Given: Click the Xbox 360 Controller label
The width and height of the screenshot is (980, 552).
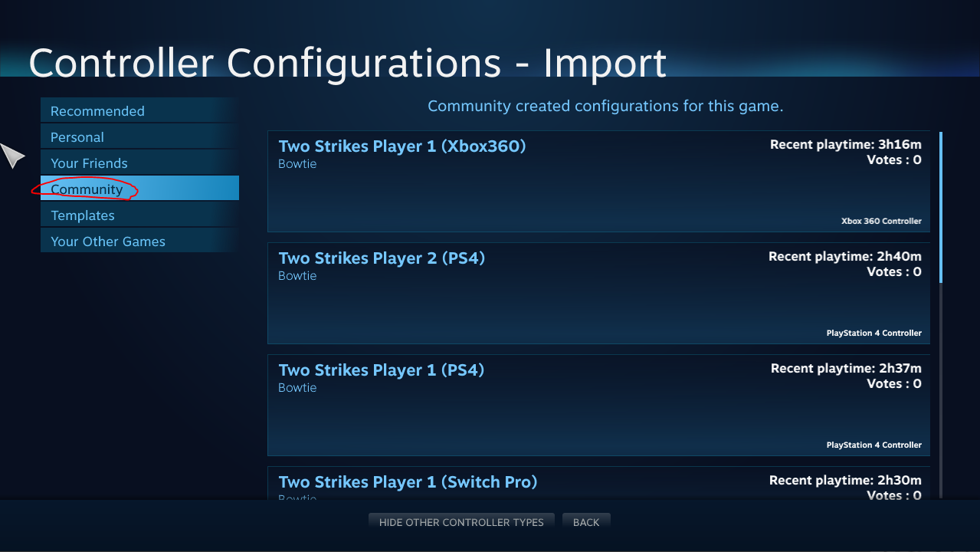Looking at the screenshot, I should [x=881, y=221].
